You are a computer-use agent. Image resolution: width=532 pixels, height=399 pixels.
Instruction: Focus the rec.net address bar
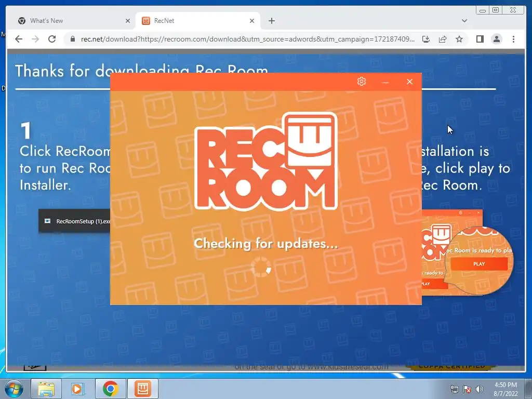tap(247, 39)
